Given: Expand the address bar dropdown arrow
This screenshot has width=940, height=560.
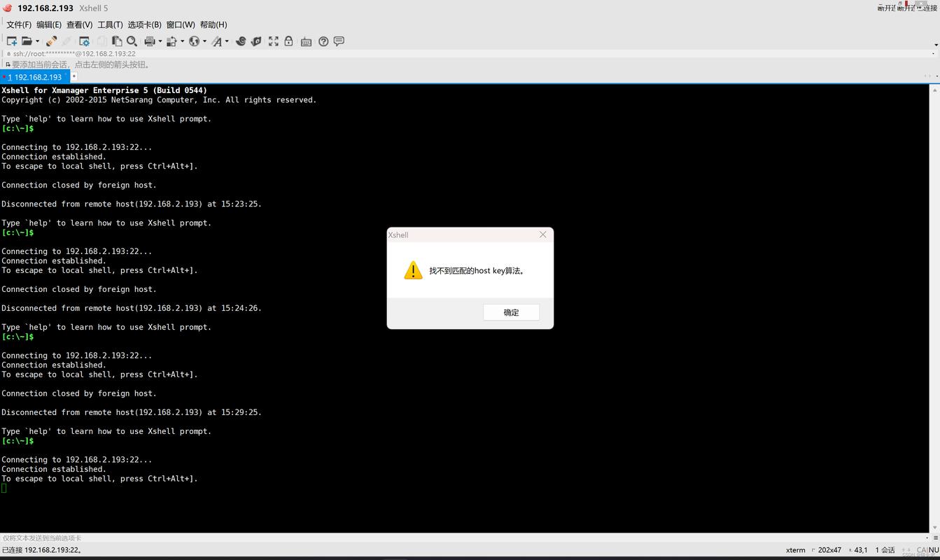Looking at the screenshot, I should pyautogui.click(x=934, y=53).
